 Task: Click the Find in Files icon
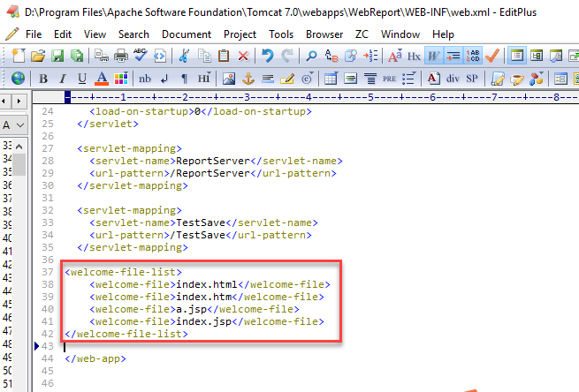tap(351, 56)
